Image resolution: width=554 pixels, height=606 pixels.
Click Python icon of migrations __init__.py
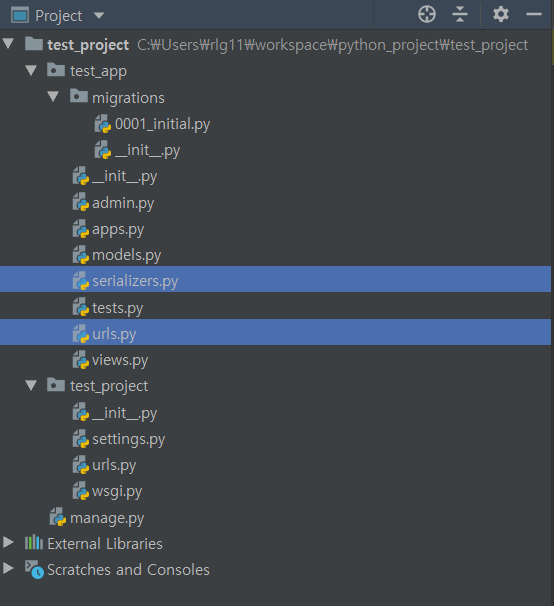(x=103, y=150)
